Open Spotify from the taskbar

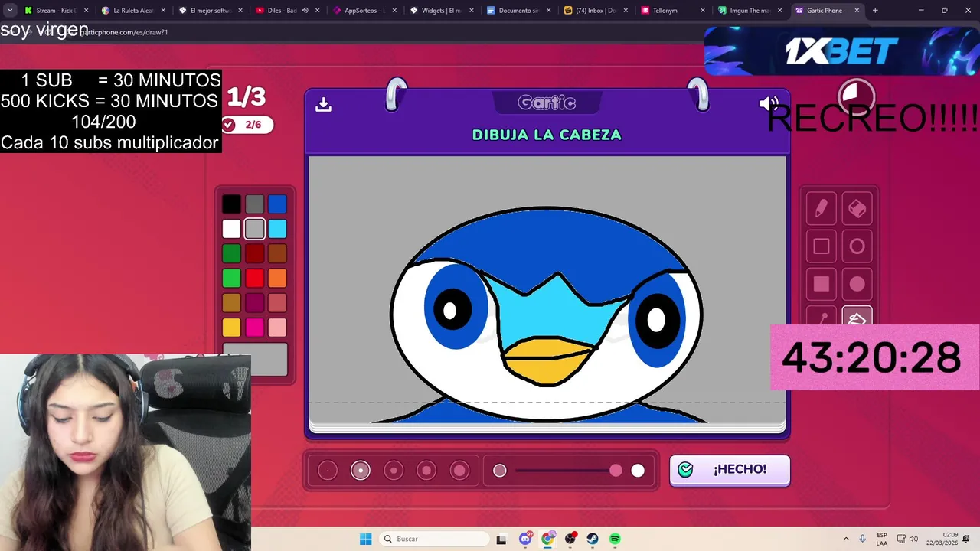(615, 539)
